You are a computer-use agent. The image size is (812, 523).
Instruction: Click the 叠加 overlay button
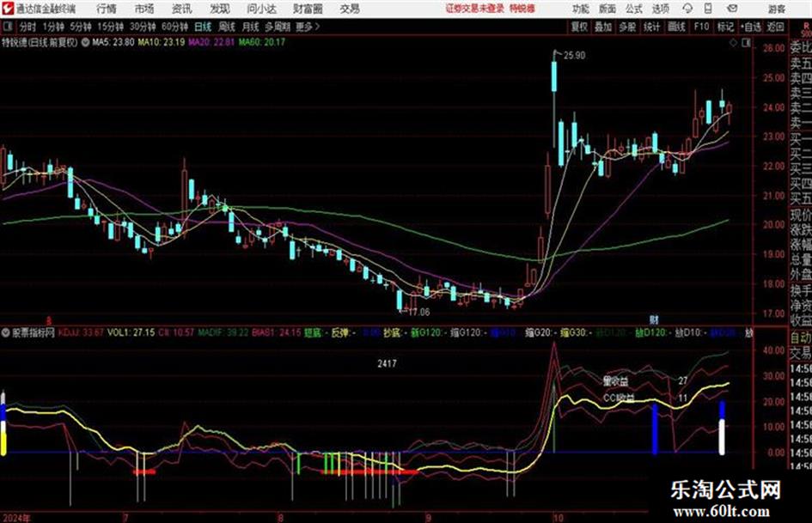click(603, 27)
